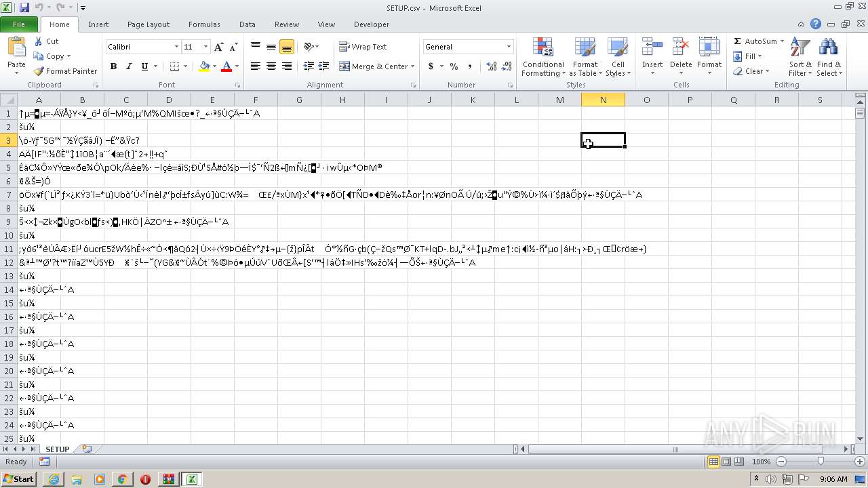Screen dimensions: 868x488
Task: Switch to Insert tab
Action: pyautogui.click(x=98, y=24)
